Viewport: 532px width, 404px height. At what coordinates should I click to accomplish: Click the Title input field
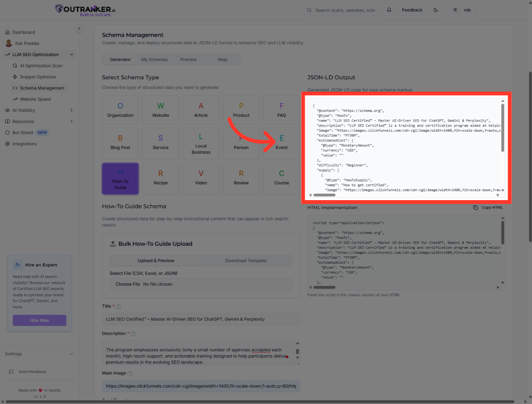[x=201, y=319]
